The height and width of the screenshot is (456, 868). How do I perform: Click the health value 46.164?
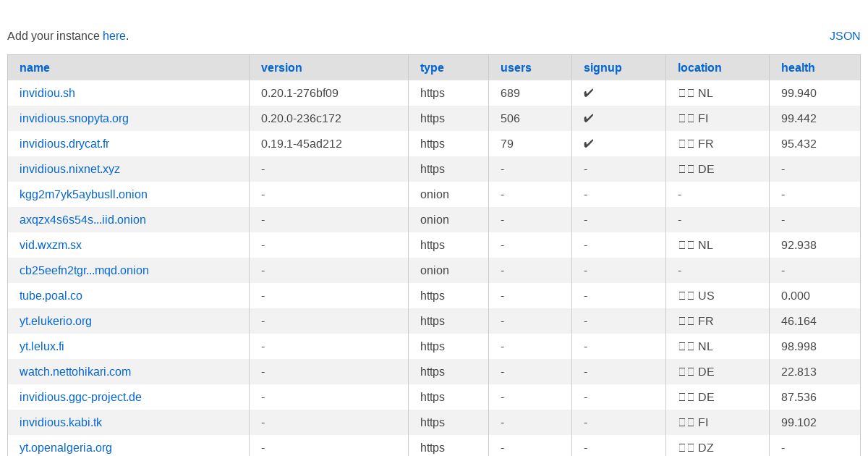(x=799, y=321)
